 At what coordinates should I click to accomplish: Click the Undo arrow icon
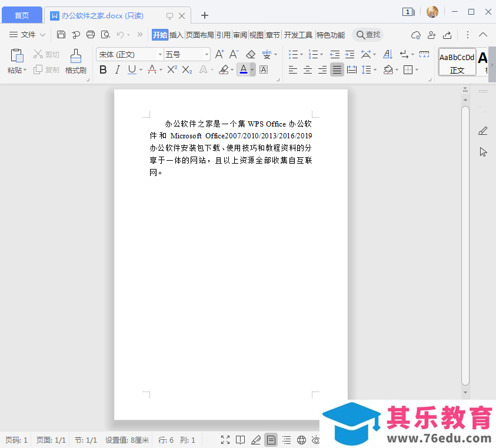120,35
